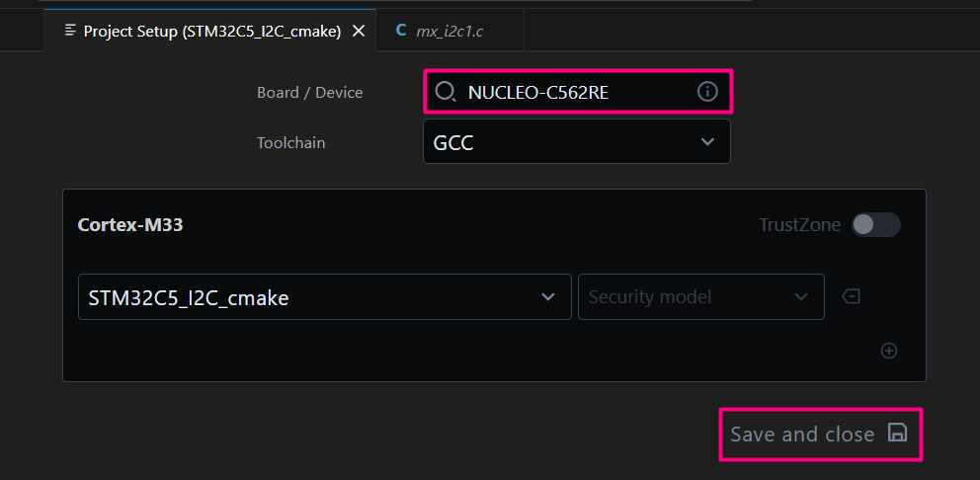Click the Cortex-M33 heading

point(130,224)
